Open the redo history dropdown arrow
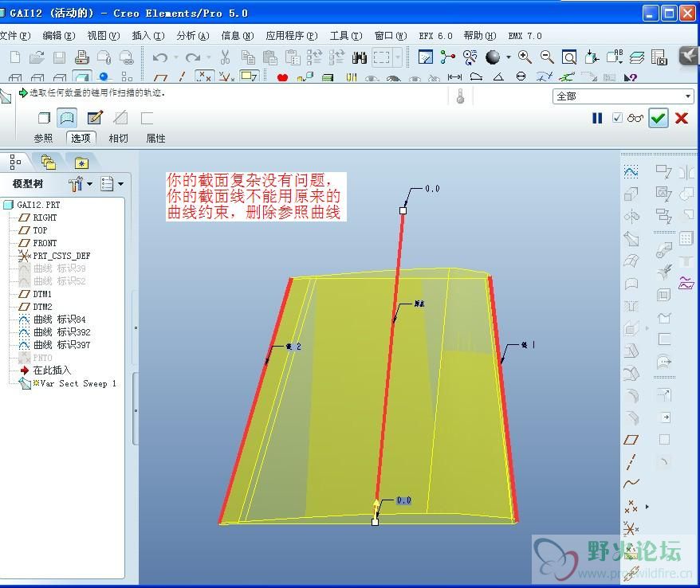Image resolution: width=700 pixels, height=588 pixels. (x=208, y=57)
